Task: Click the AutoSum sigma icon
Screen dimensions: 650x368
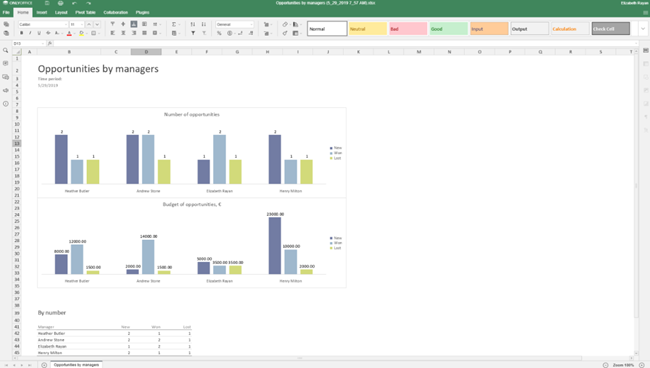Action: pyautogui.click(x=174, y=24)
